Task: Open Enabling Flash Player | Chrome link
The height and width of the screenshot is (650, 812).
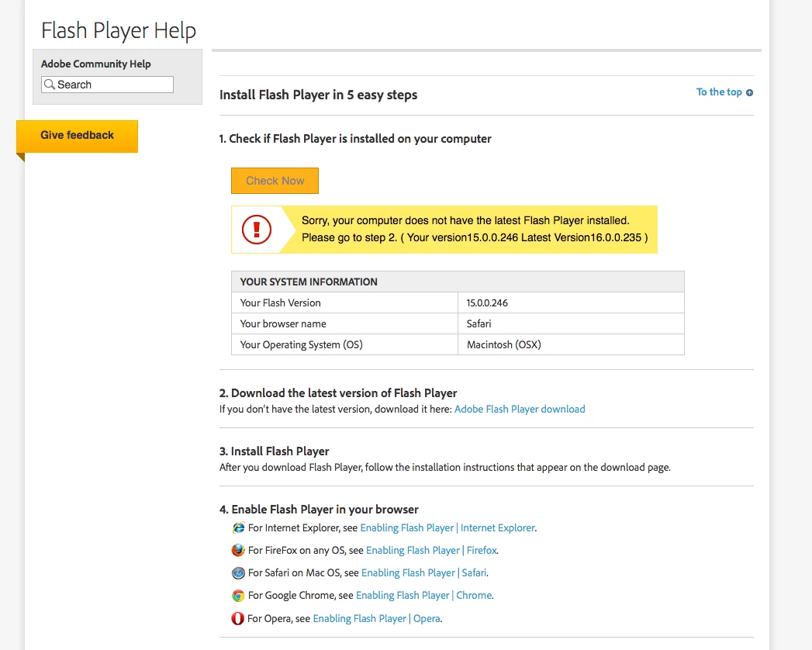Action: [x=423, y=596]
